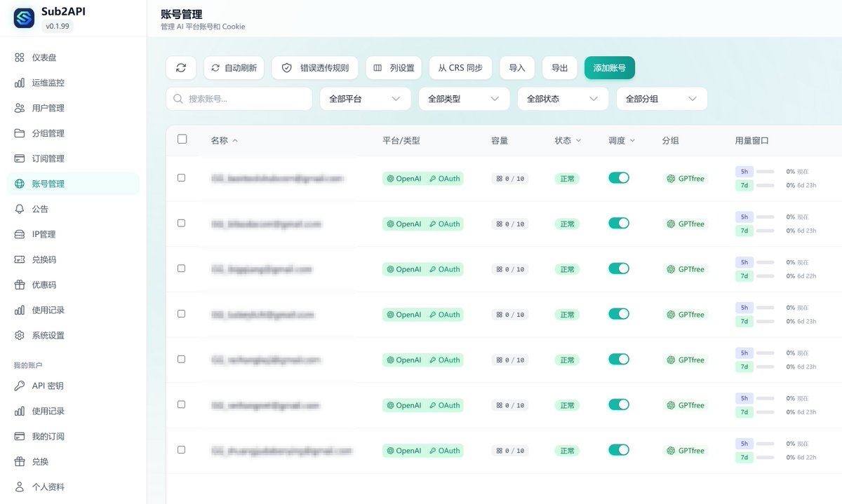842x504 pixels.
Task: Click the 正常 status badge in fourth row
Action: pyautogui.click(x=567, y=315)
